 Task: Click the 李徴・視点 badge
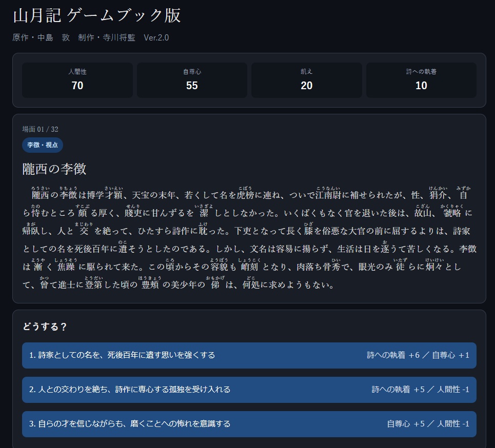pyautogui.click(x=42, y=145)
